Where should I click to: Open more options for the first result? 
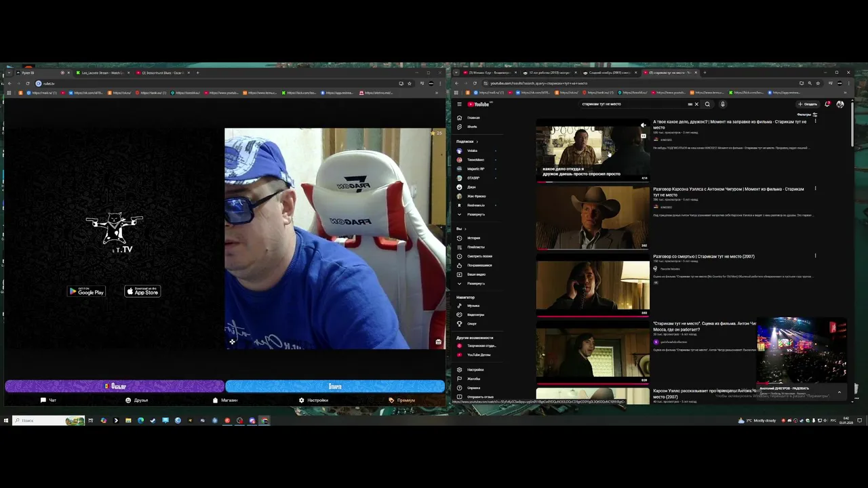815,121
